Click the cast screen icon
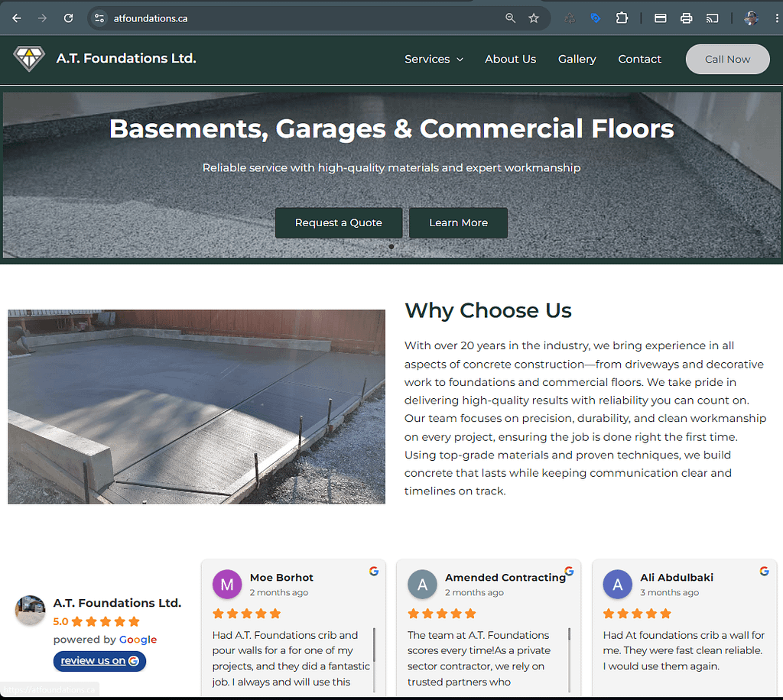 click(x=712, y=18)
